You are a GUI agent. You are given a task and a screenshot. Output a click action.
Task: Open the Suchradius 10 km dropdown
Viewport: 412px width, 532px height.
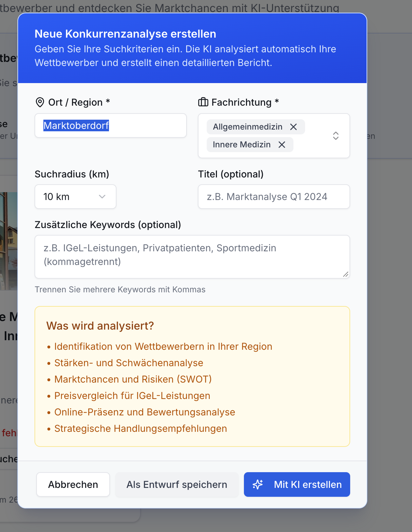(75, 197)
